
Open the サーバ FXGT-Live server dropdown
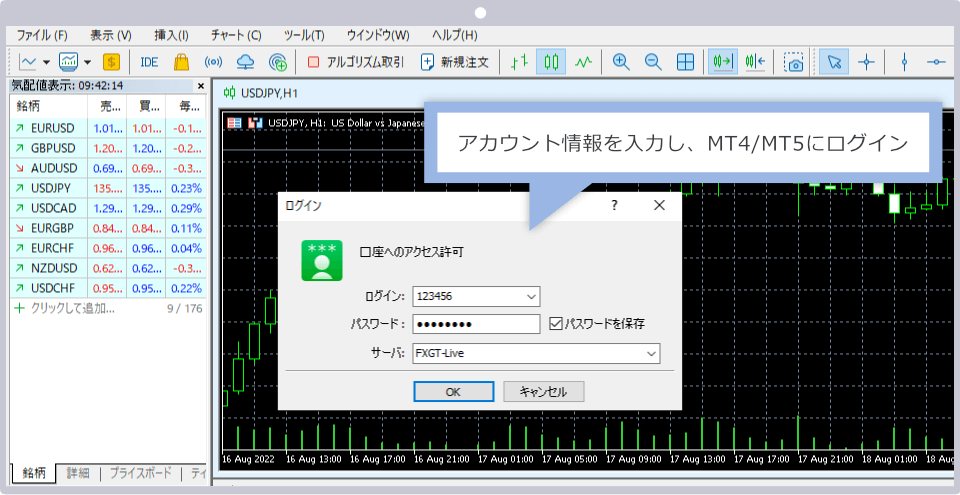coord(651,353)
